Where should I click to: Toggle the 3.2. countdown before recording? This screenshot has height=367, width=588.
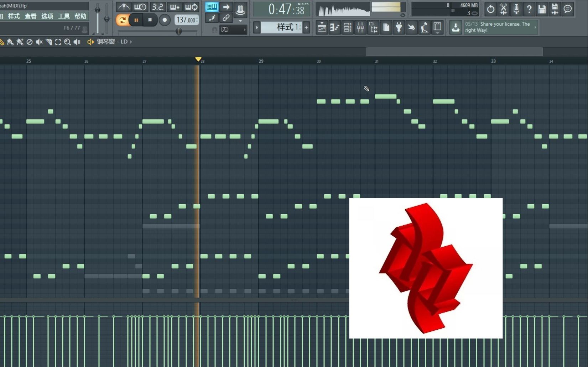157,7
